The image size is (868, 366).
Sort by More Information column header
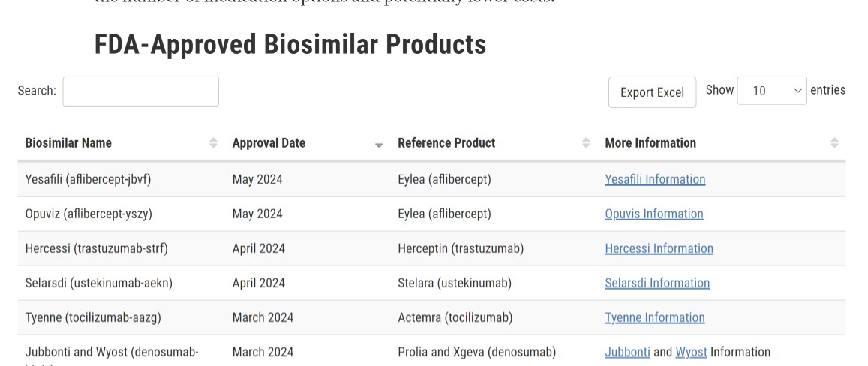(x=650, y=143)
